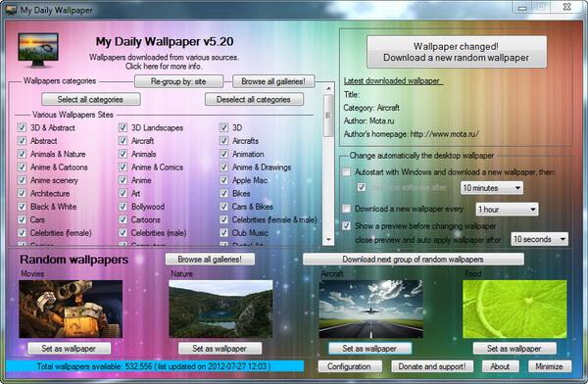
Task: Click the categories scroll down arrow
Action: [328, 239]
